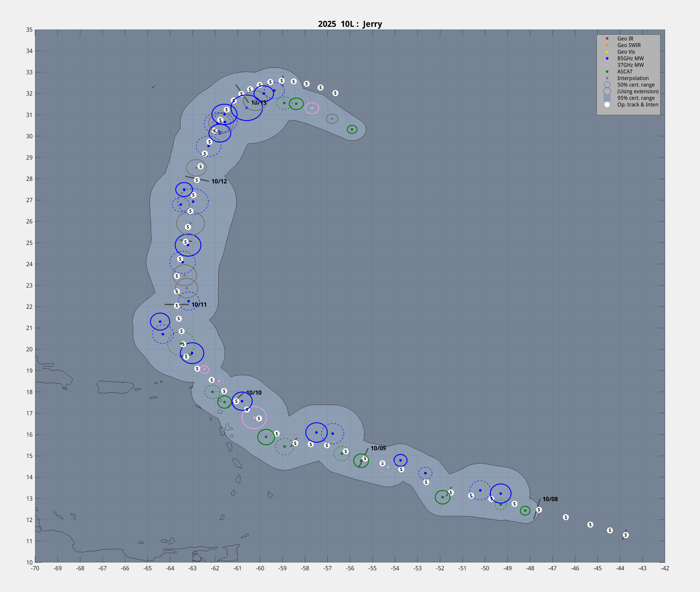
Task: Click the Interpolation gray legend dot
Action: coord(607,78)
